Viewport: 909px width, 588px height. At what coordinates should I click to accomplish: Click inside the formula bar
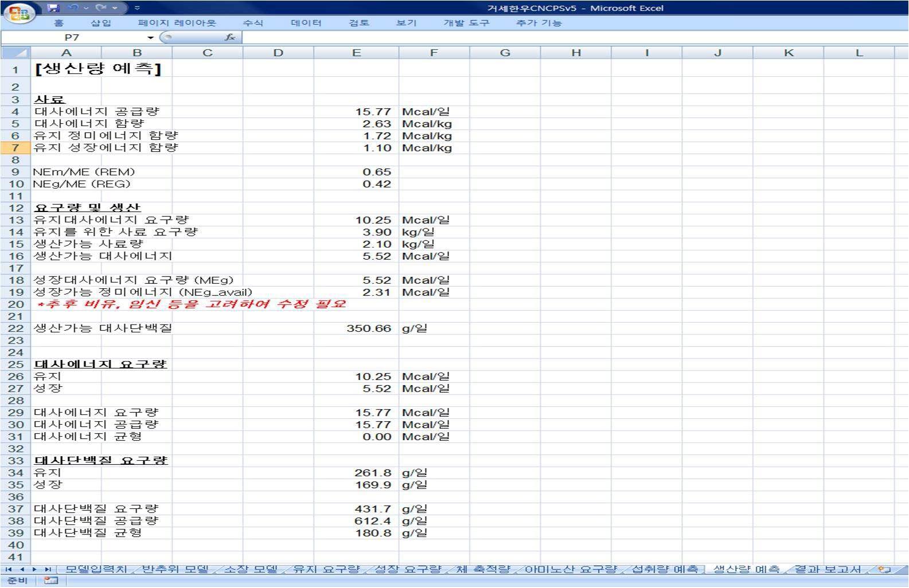click(x=575, y=37)
